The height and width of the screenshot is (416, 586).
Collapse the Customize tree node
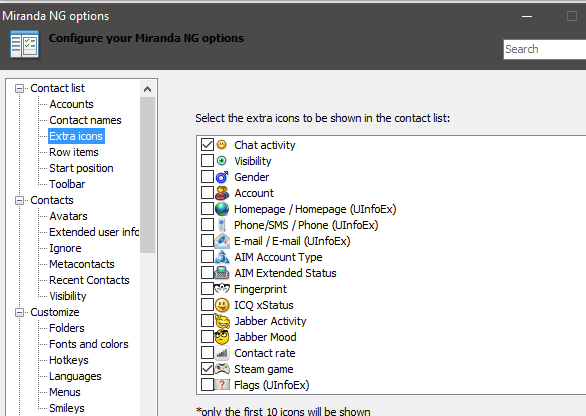19,312
